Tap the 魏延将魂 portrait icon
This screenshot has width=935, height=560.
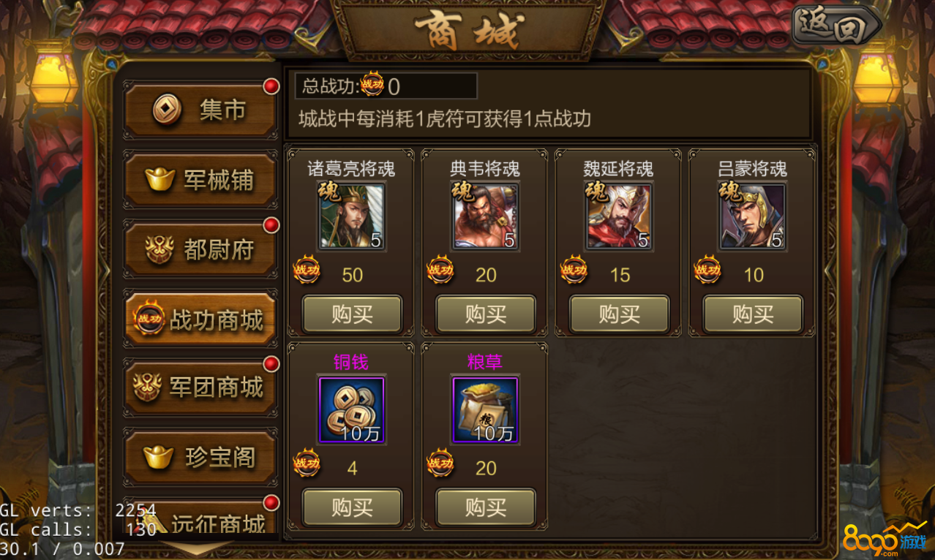click(x=619, y=216)
